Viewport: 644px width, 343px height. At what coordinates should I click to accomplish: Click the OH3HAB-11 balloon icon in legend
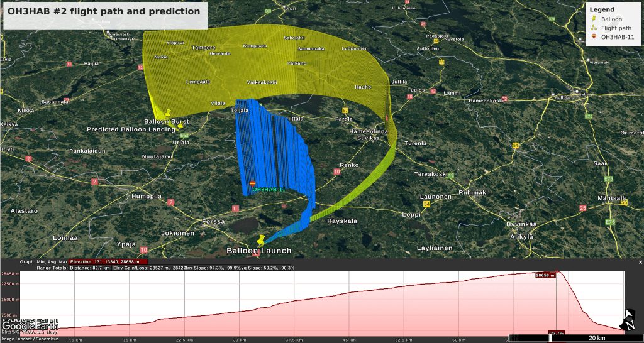click(x=594, y=37)
